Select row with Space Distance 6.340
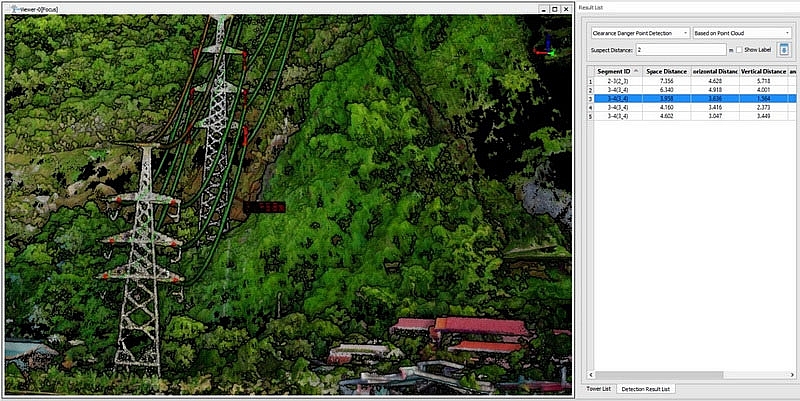The image size is (800, 401). pyautogui.click(x=691, y=90)
